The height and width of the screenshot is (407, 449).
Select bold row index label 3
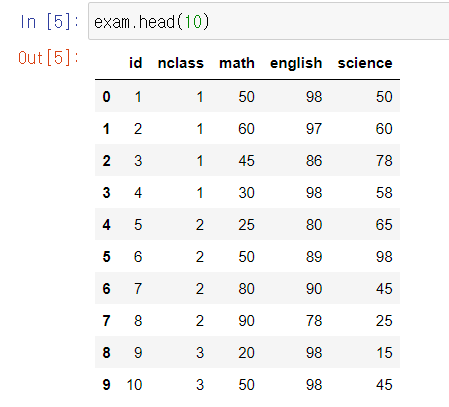[106, 193]
